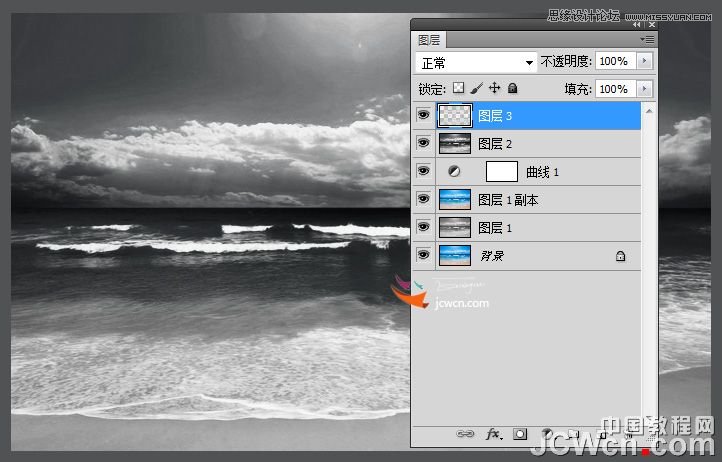Click the link layers icon
This screenshot has width=722, height=462.
[x=465, y=435]
